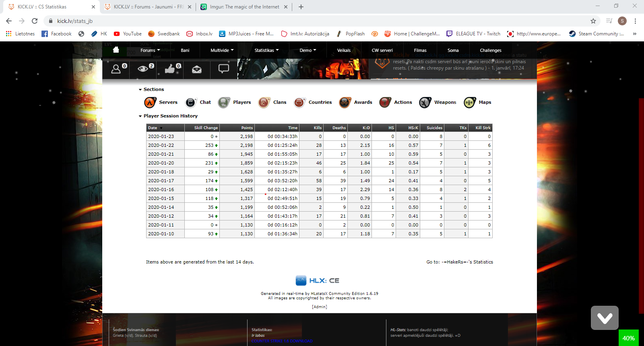Viewport: 644px width, 346px height.
Task: Open the CW serveri menu item
Action: click(382, 50)
